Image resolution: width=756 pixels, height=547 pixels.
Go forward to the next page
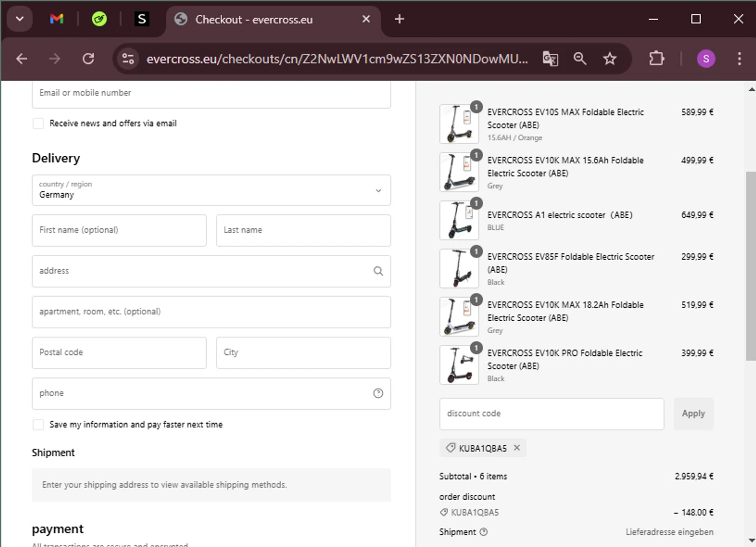point(55,59)
